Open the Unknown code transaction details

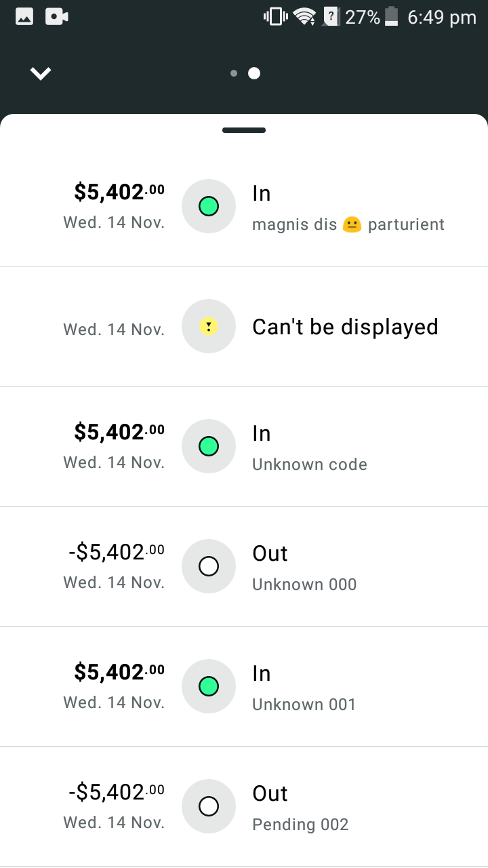point(310,448)
